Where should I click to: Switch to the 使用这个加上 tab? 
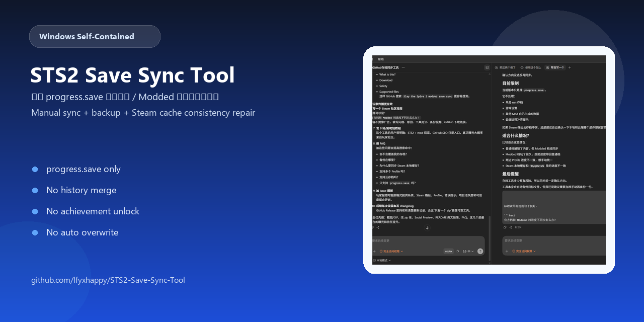531,67
